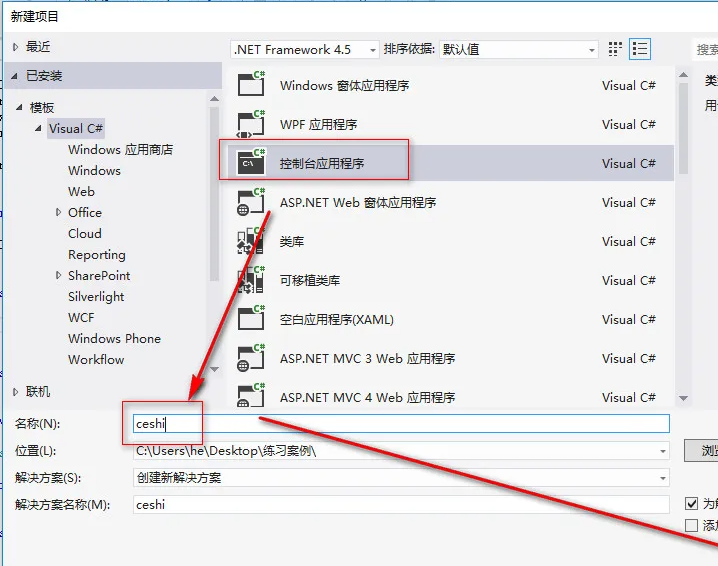
Task: Expand the Office node in the tree
Action: click(x=59, y=212)
